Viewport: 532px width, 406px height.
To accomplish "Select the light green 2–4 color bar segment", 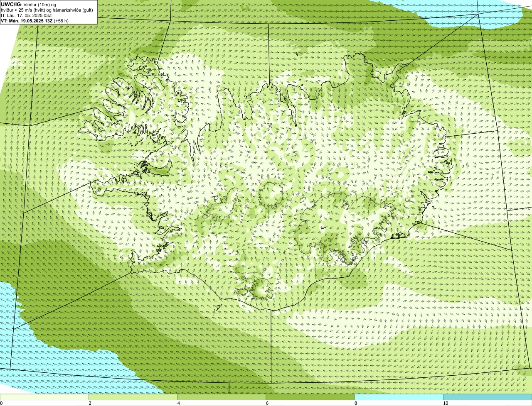I will (x=133, y=397).
